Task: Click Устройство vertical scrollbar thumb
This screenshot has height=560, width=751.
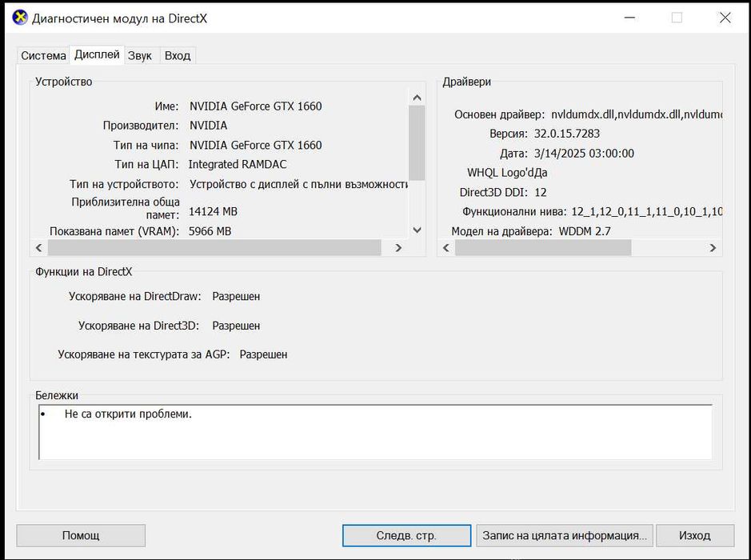Action: coord(417,142)
